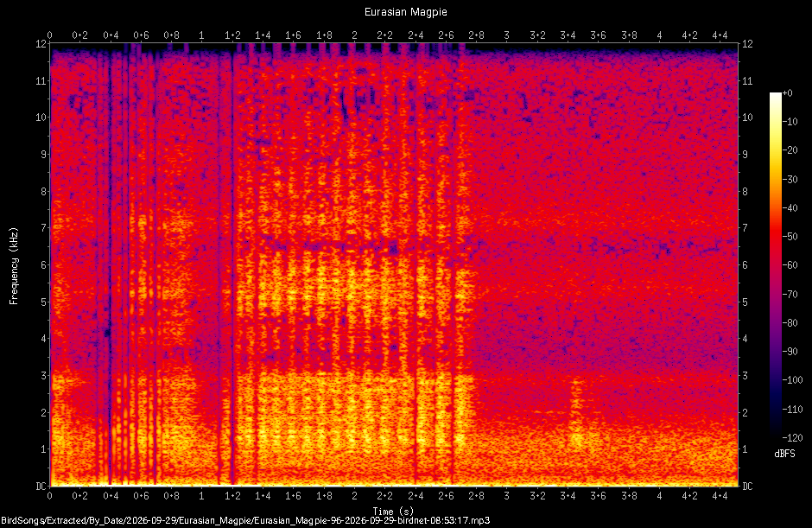Image resolution: width=812 pixels, height=528 pixels.
Task: Click the "-50" colorbar label
Action: point(790,236)
